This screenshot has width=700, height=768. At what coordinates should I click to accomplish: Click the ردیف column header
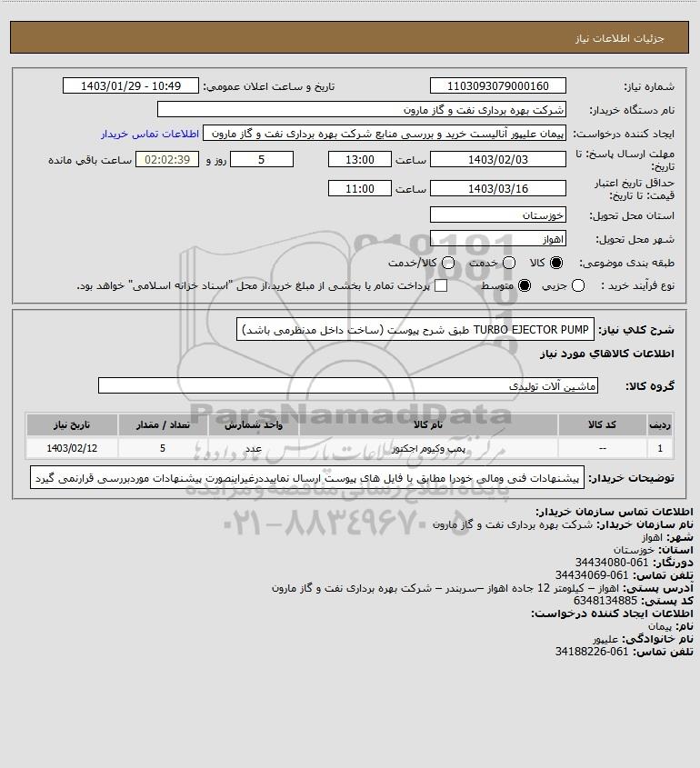click(660, 424)
